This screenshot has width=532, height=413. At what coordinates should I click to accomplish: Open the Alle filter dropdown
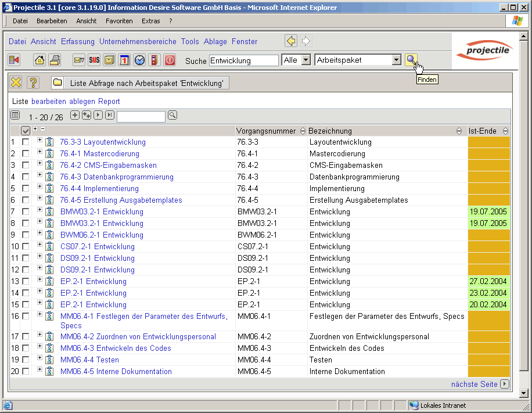[x=305, y=60]
